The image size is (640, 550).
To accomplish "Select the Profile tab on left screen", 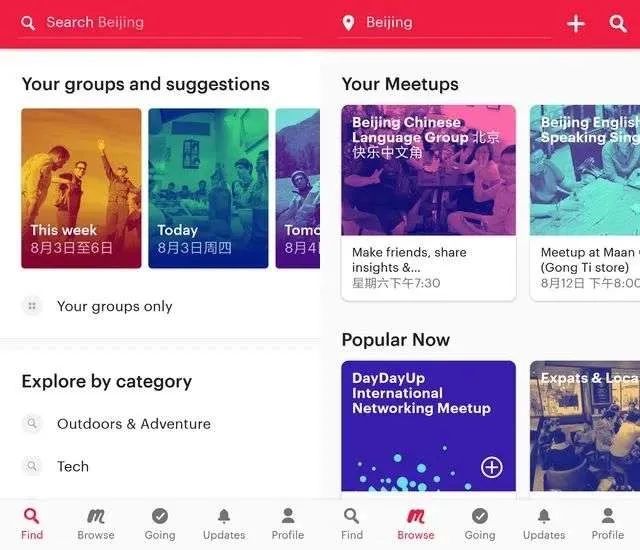I will click(288, 524).
